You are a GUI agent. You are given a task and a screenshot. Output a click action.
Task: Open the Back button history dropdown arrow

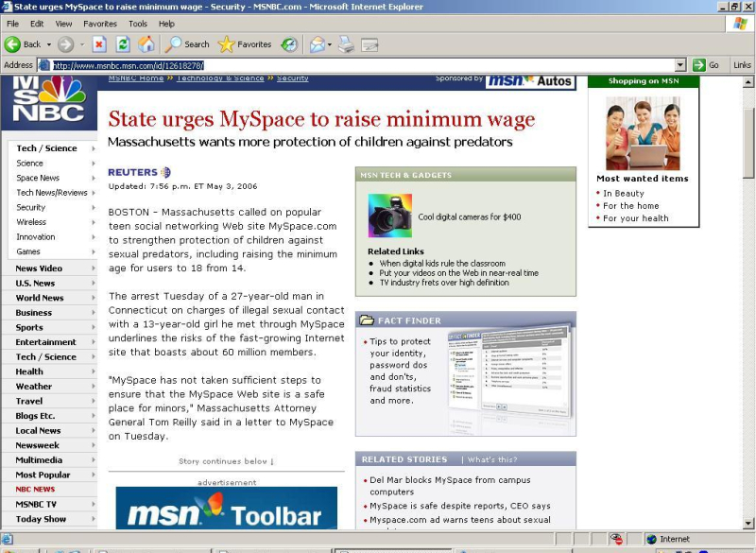tap(49, 44)
